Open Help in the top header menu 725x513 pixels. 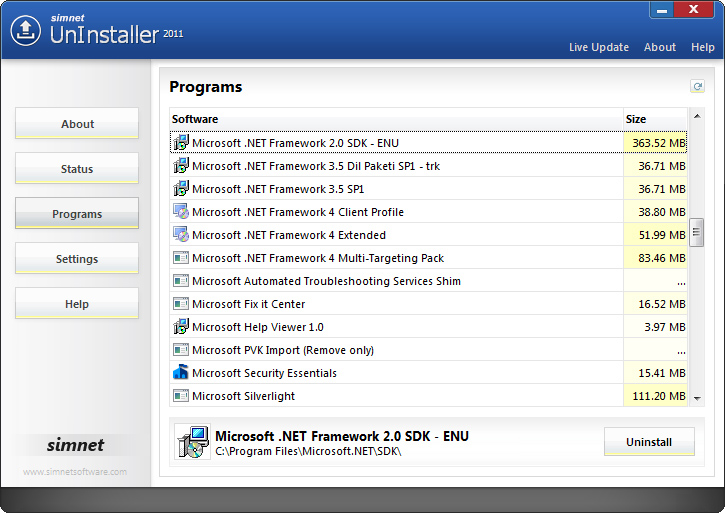pos(702,47)
